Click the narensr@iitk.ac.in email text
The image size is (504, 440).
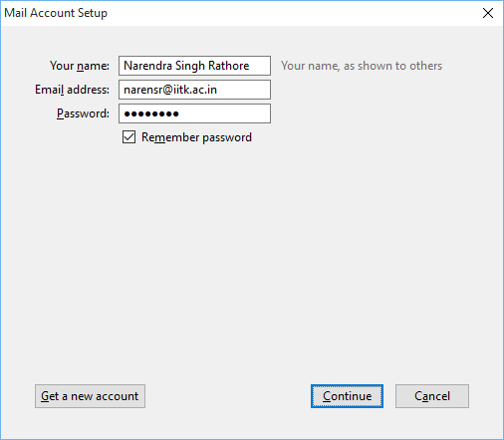click(x=170, y=90)
